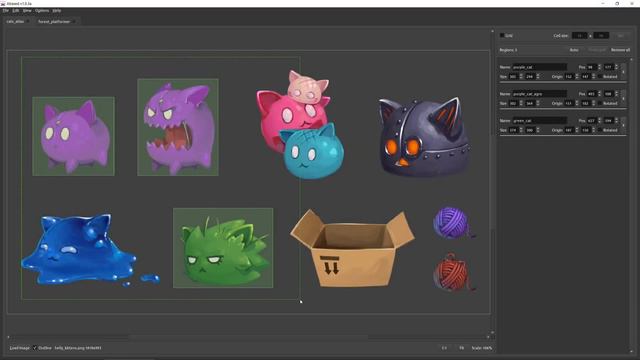Increase purple_cat_agro Pos X with up arrow
This screenshot has width=640, height=360.
coord(599,93)
